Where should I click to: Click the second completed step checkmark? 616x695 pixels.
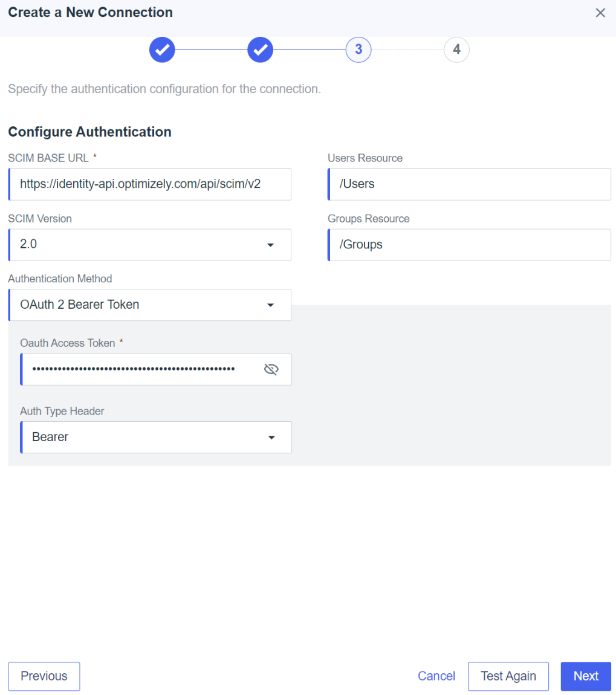point(261,50)
